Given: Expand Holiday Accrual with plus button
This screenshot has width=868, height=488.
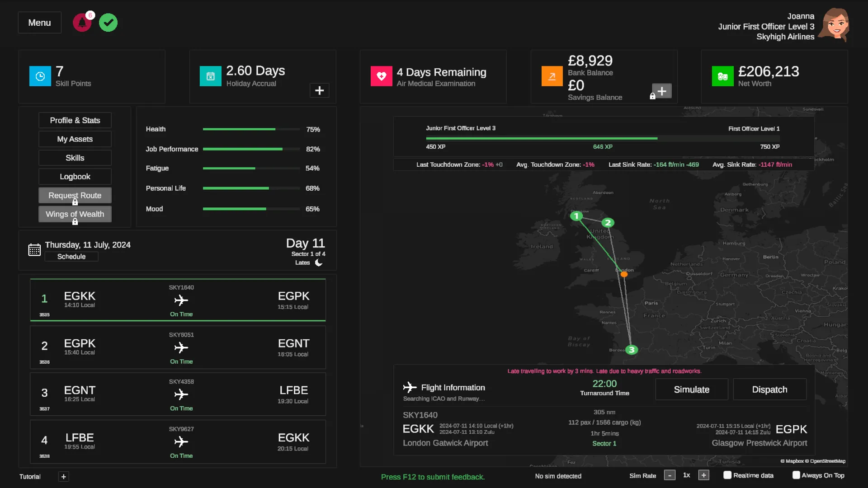Looking at the screenshot, I should (319, 90).
